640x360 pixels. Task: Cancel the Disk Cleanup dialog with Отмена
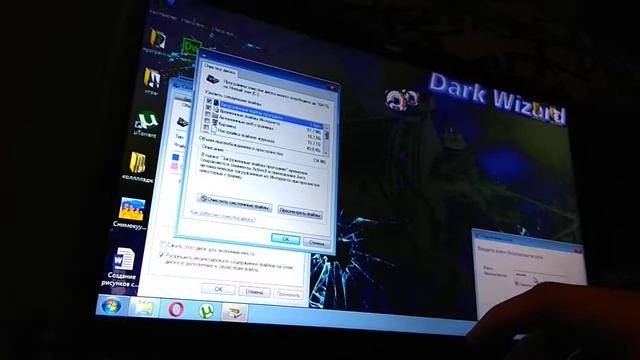[316, 242]
